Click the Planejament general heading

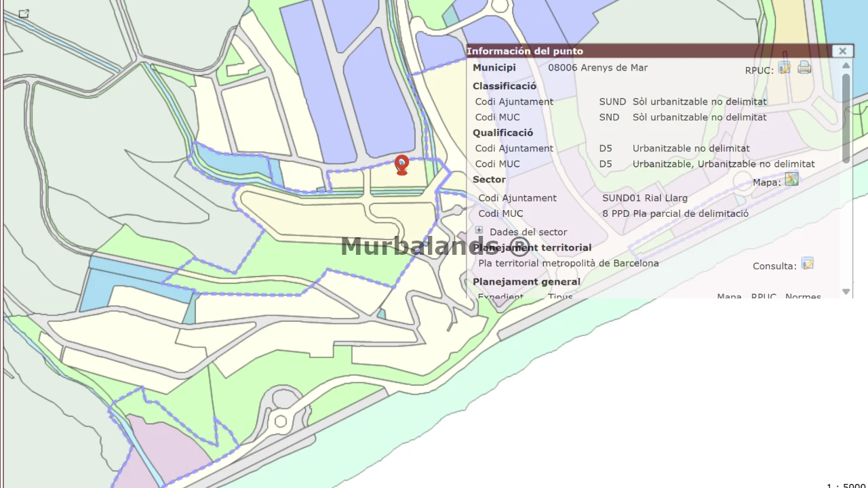coord(526,282)
